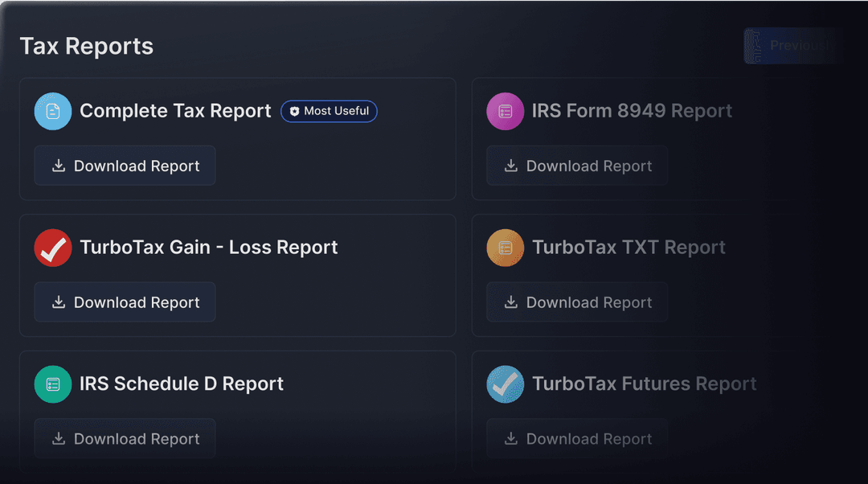The height and width of the screenshot is (484, 868).
Task: Download the IRS Schedule D Report
Action: point(125,439)
